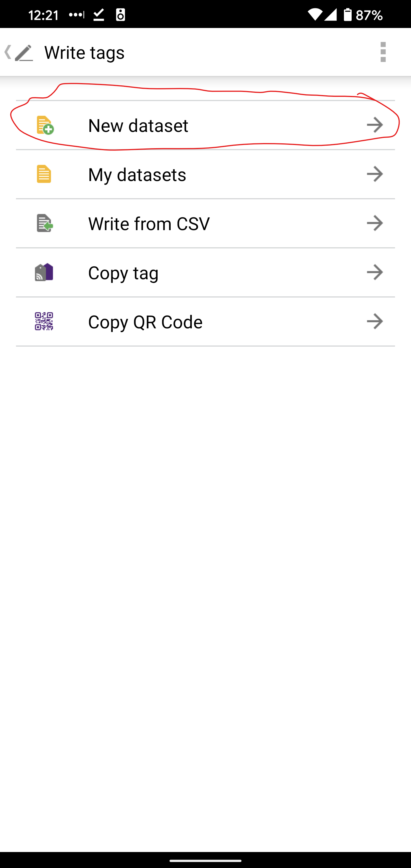
Task: Tap the My datasets yellow document icon
Action: [44, 174]
